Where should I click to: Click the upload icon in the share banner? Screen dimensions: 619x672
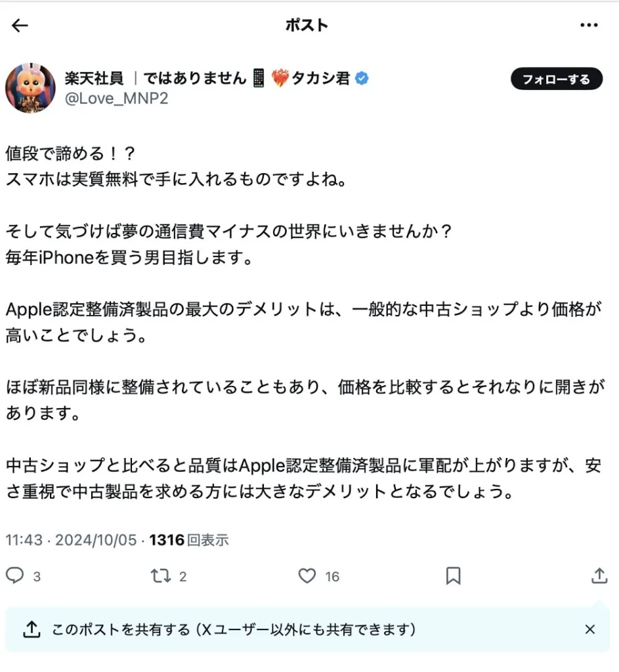tap(32, 629)
